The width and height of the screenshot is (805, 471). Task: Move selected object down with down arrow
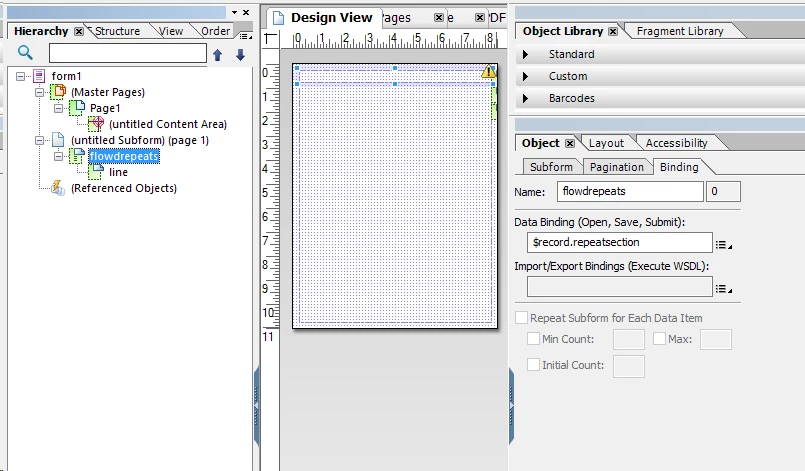click(x=240, y=55)
